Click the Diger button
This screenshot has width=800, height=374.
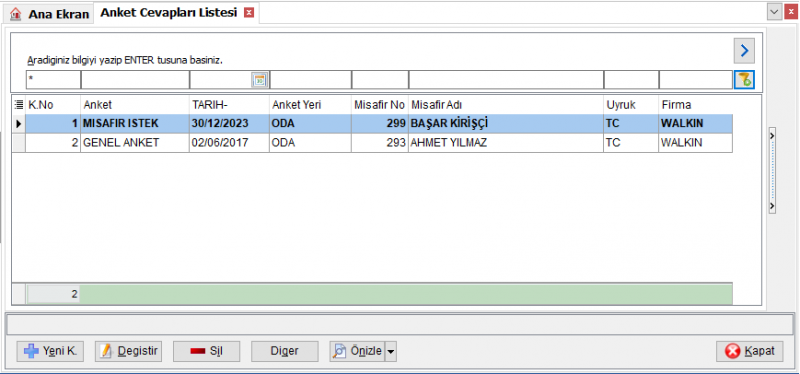coord(285,351)
